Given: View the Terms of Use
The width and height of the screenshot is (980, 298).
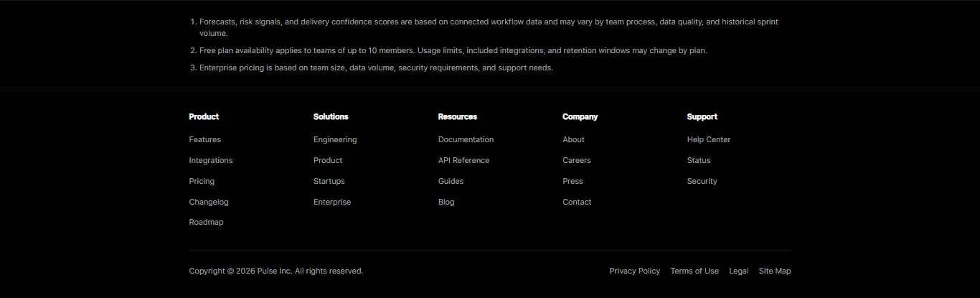Looking at the screenshot, I should [x=694, y=271].
